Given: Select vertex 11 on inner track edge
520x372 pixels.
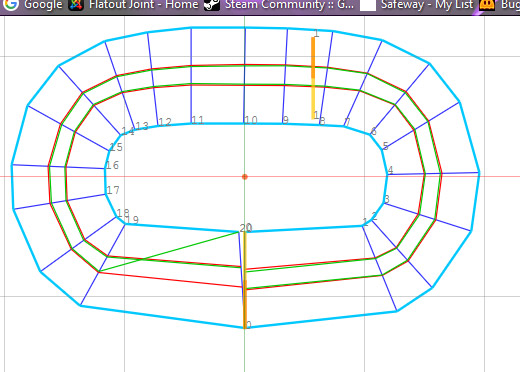Looking at the screenshot, I should [191, 123].
